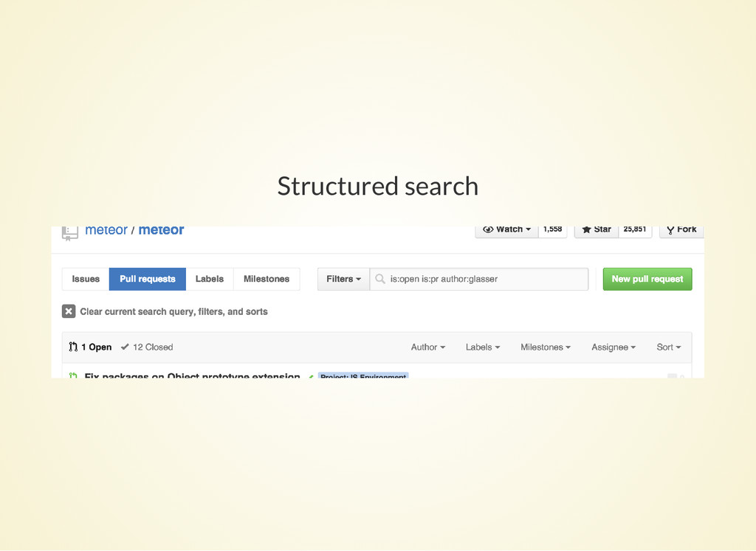This screenshot has width=756, height=551.
Task: Select the Pull requests tab
Action: [148, 279]
